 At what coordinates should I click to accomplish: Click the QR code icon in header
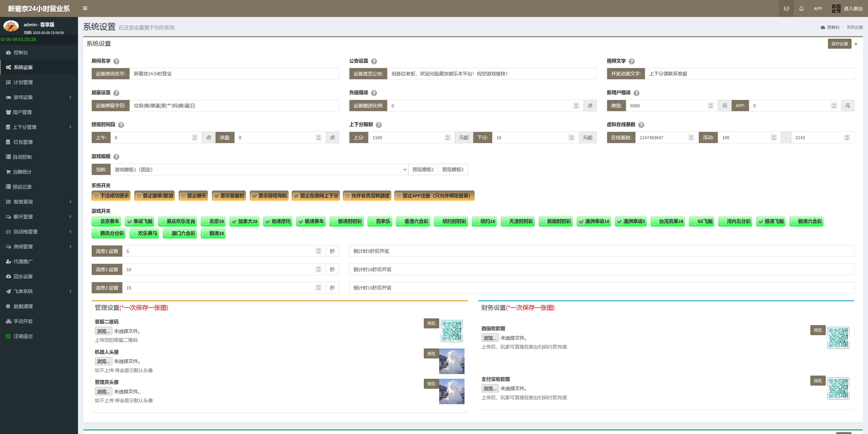click(836, 8)
